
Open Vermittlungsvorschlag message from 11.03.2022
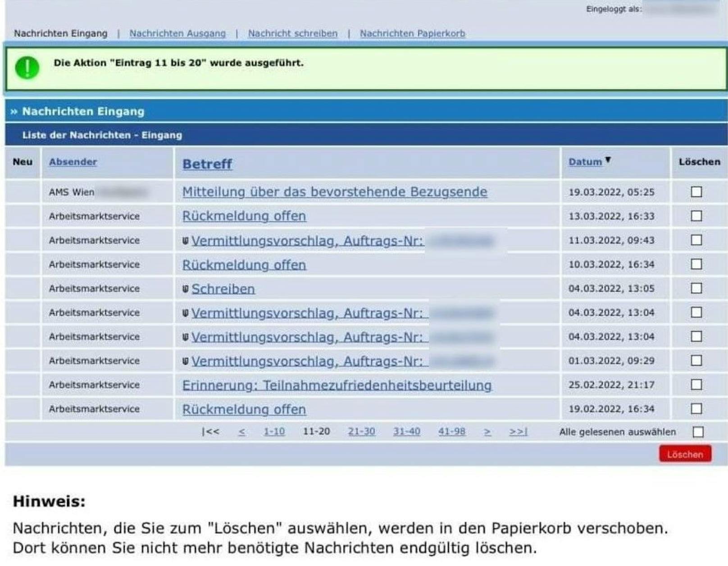[x=308, y=241]
